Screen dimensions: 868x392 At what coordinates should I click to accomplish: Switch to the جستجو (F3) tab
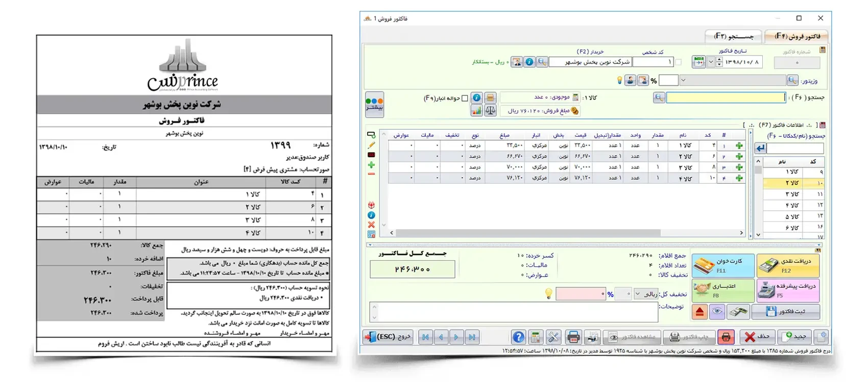tap(734, 36)
